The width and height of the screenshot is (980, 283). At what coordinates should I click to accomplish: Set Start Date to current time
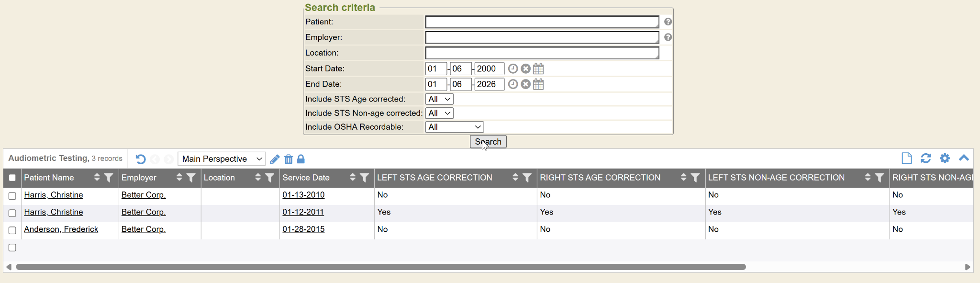click(513, 68)
